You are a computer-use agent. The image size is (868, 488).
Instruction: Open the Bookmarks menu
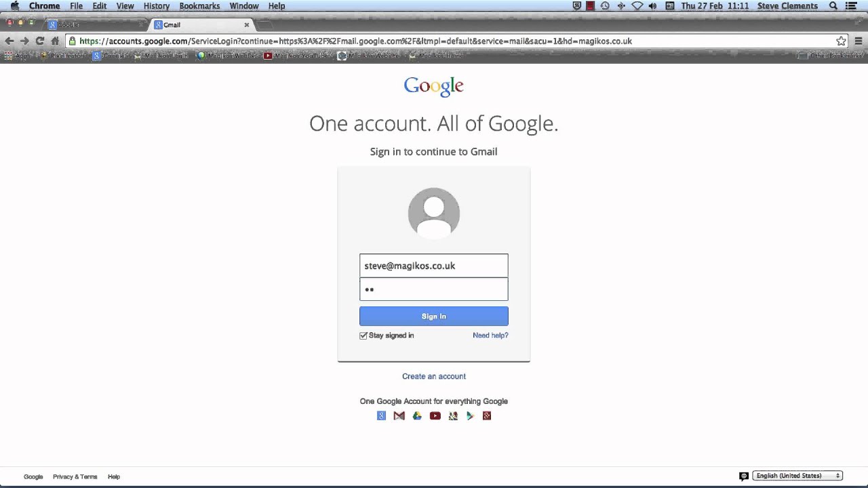coord(199,6)
